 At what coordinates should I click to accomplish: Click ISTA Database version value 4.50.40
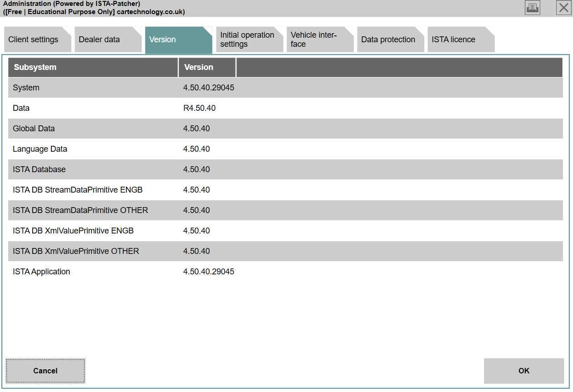(x=196, y=169)
